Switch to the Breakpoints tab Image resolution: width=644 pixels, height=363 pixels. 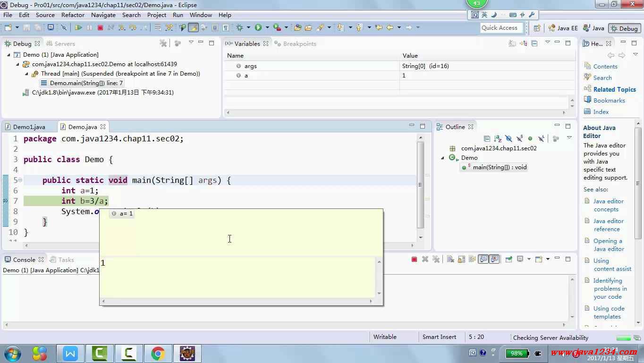tap(295, 43)
